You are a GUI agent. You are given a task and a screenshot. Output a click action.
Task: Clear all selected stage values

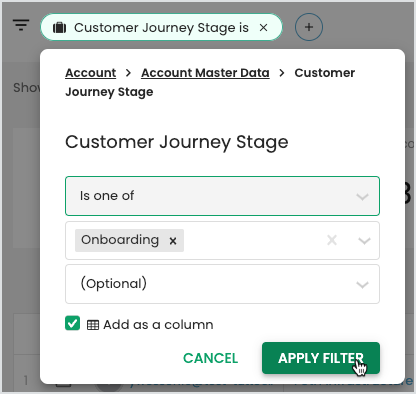pos(332,240)
